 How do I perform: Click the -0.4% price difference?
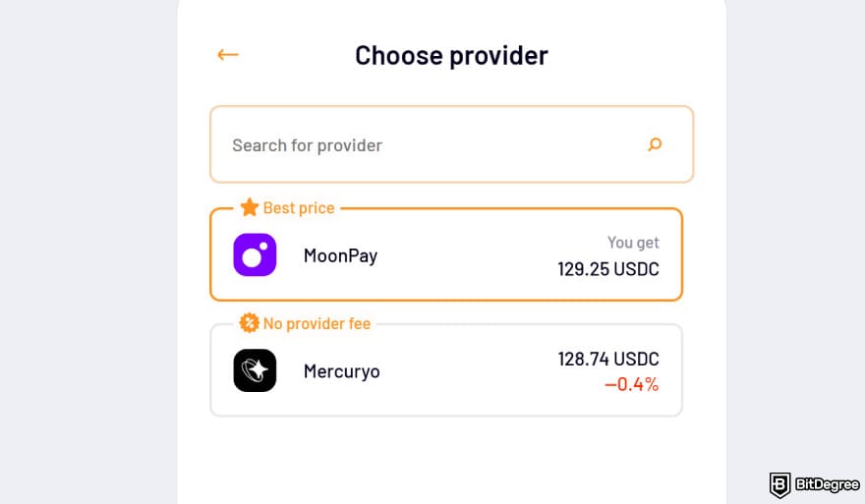(x=631, y=384)
